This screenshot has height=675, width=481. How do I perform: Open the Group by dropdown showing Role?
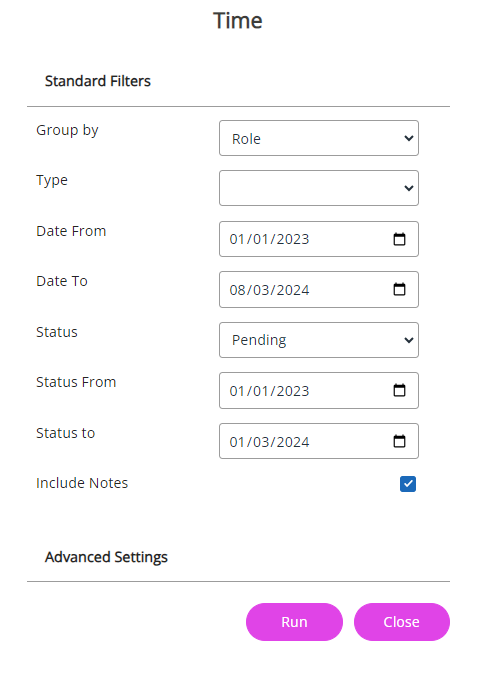point(319,138)
